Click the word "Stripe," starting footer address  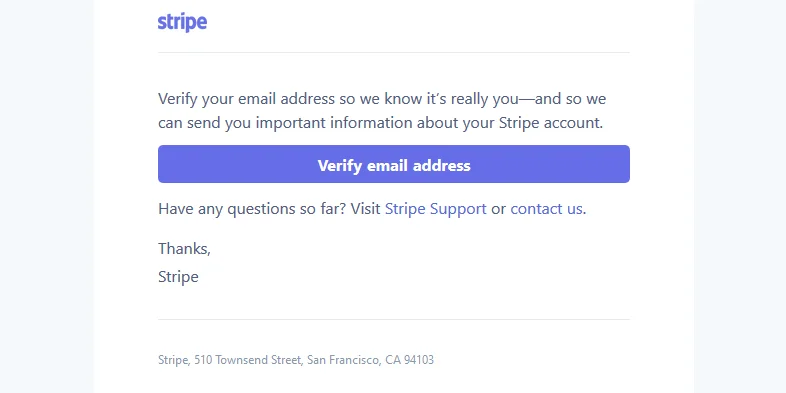click(174, 360)
